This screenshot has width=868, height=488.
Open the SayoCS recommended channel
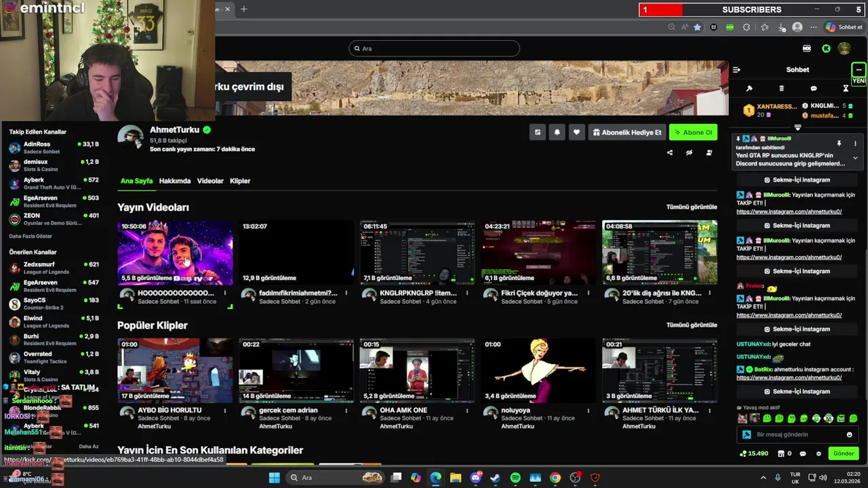[54, 303]
